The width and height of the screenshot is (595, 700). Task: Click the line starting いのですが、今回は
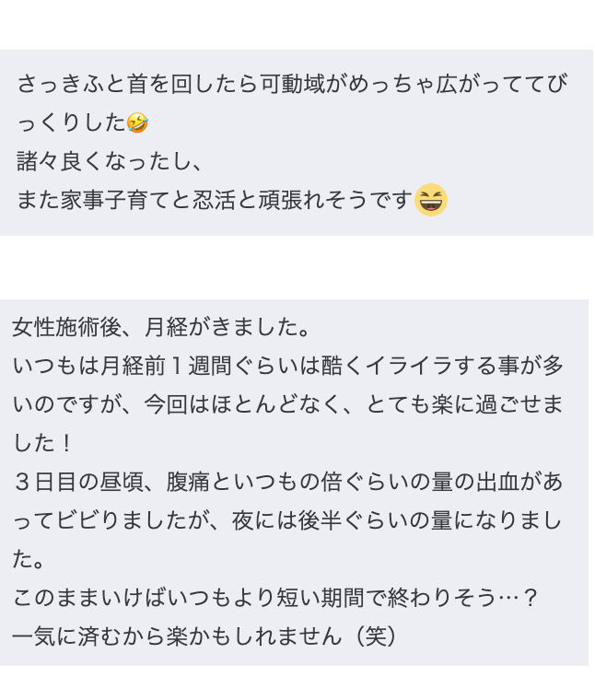[287, 404]
